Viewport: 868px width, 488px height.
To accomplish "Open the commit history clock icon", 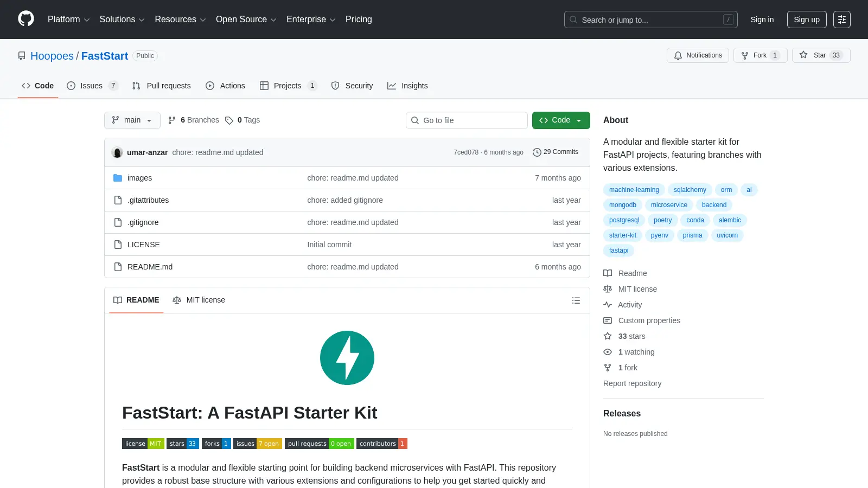I will click(x=537, y=152).
